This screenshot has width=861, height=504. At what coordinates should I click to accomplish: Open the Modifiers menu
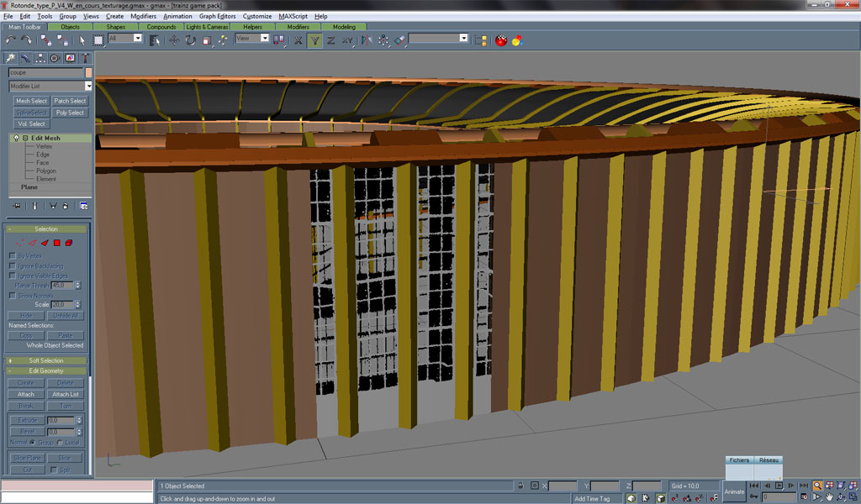click(x=143, y=16)
